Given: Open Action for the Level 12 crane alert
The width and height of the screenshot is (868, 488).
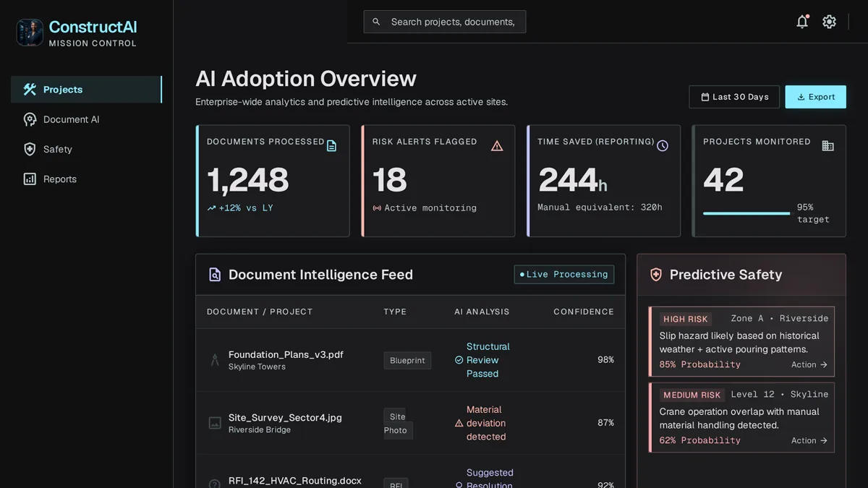Looking at the screenshot, I should coord(809,441).
